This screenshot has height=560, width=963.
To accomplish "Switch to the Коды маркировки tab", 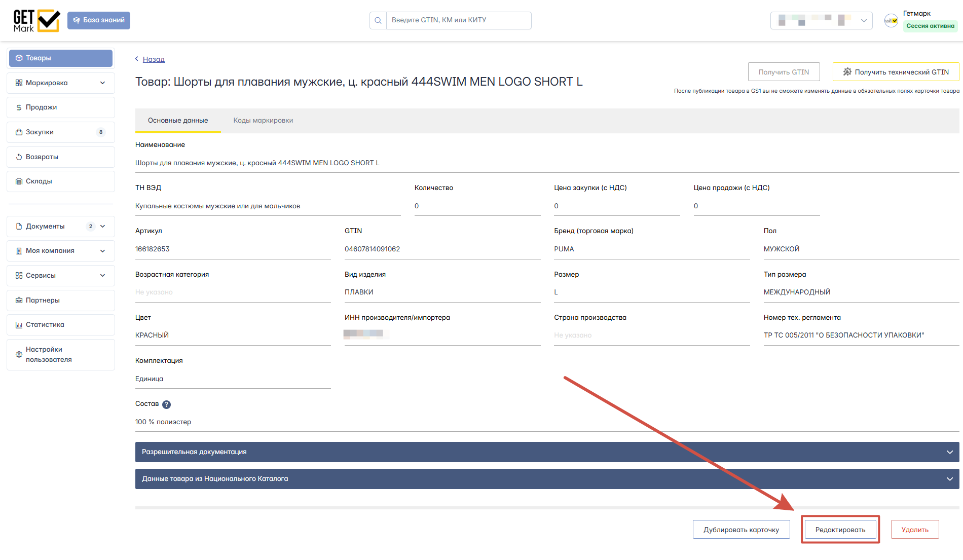I will click(x=263, y=121).
